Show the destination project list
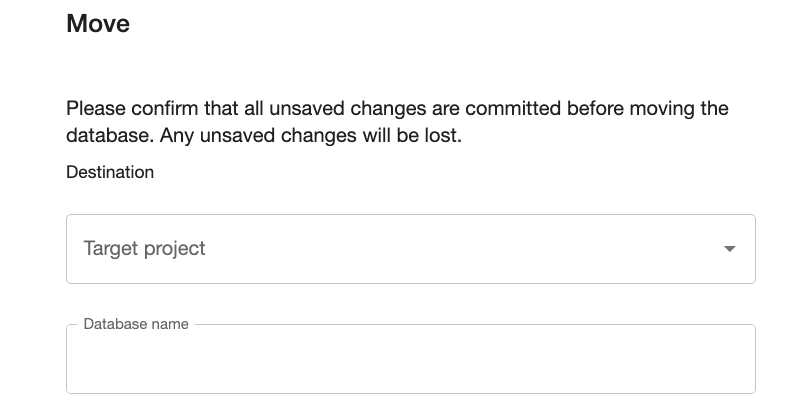Image resolution: width=811 pixels, height=415 pixels. pos(410,249)
